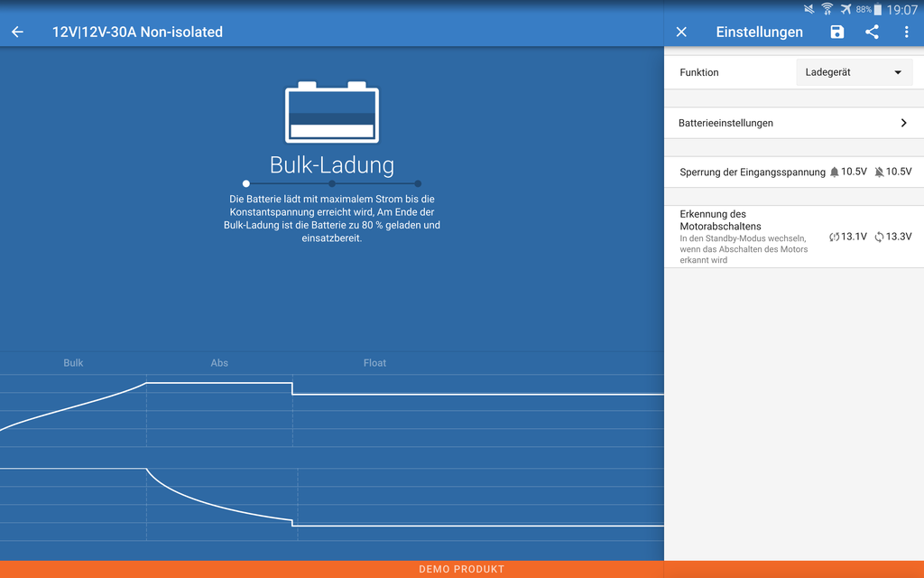Open Sperrung der Eingangsspannung setting
Viewport: 924px width, 578px height.
click(794, 172)
